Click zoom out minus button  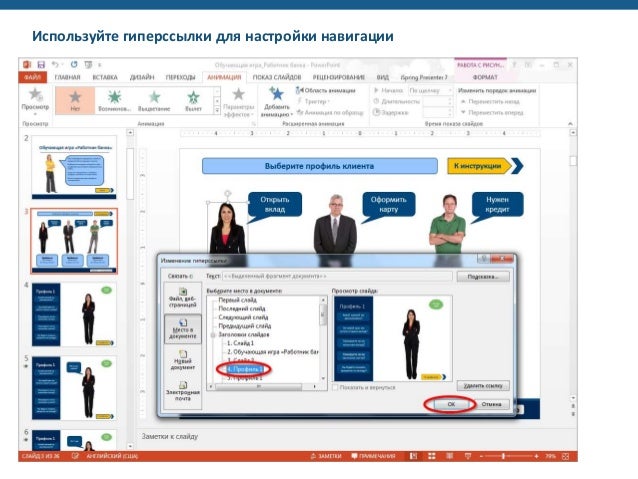[481, 457]
